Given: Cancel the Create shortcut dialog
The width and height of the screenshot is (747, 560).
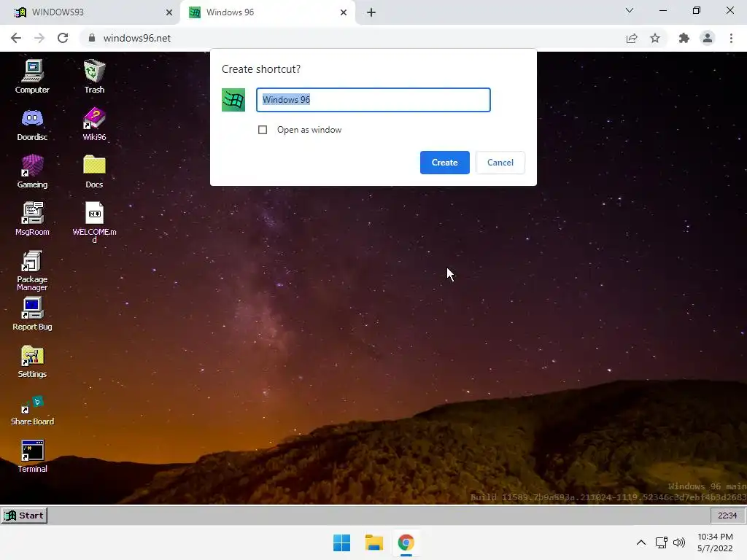Looking at the screenshot, I should tap(500, 163).
